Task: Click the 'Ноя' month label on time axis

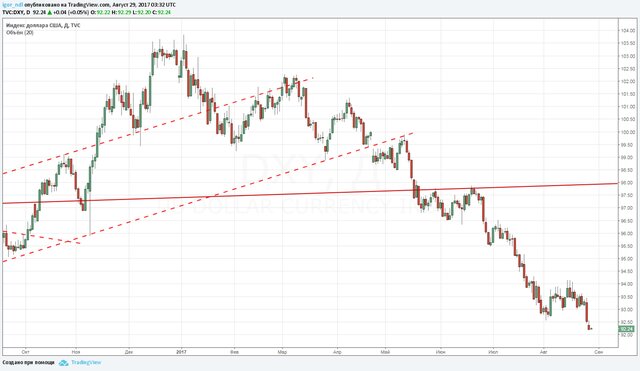Action: coord(76,351)
